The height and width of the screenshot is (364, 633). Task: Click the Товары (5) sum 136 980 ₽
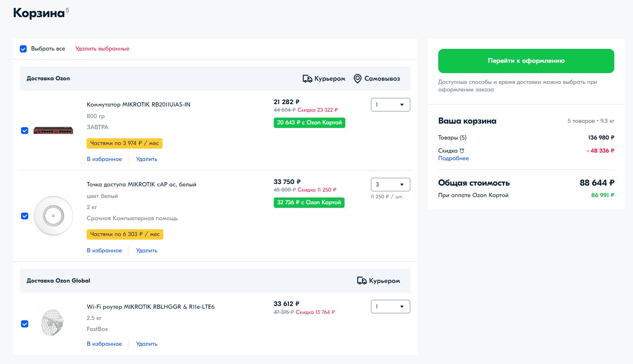(x=601, y=137)
